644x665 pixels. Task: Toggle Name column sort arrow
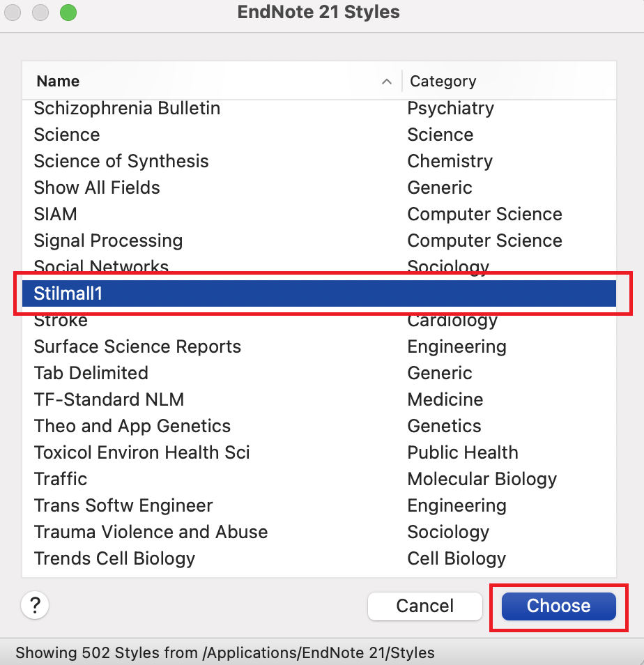387,82
